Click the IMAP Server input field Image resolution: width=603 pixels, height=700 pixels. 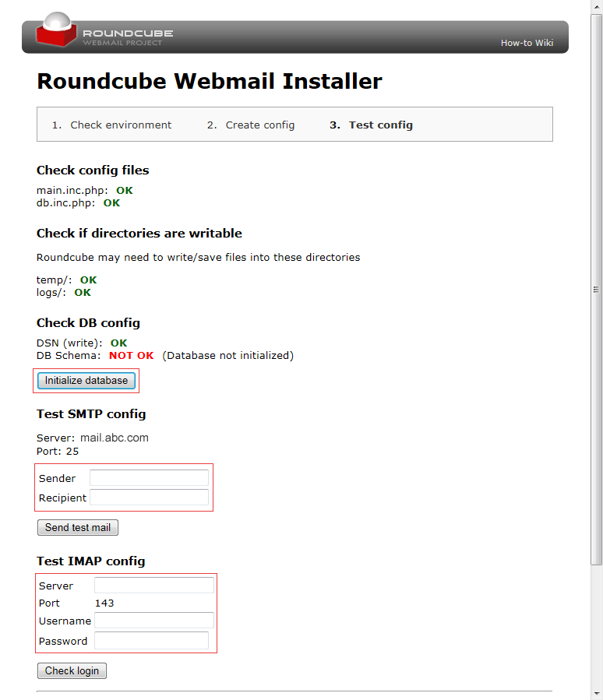point(154,585)
